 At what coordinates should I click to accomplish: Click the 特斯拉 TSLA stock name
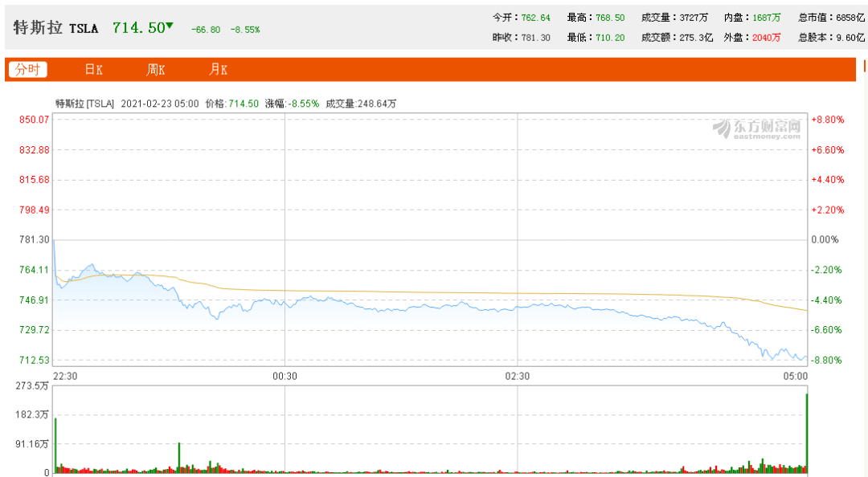(55, 27)
